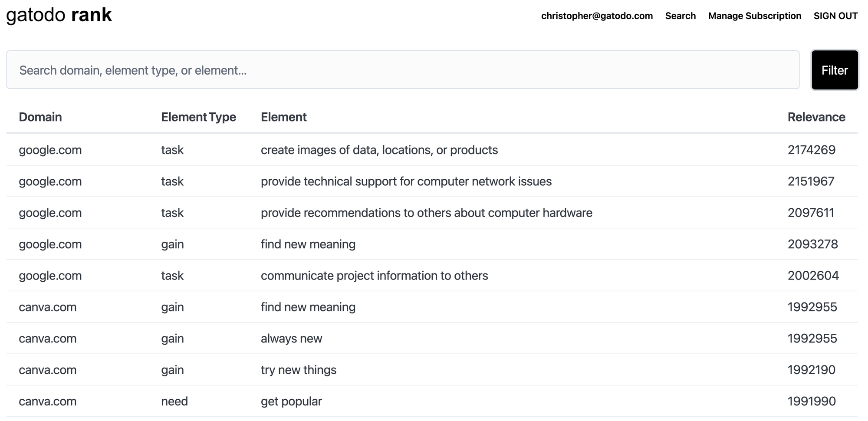Click the Element column header

click(283, 117)
